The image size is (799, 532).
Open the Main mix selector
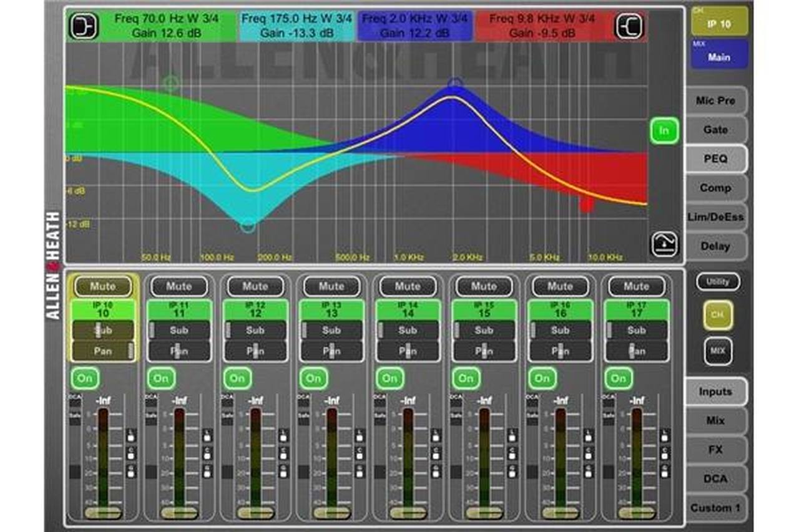coord(719,54)
